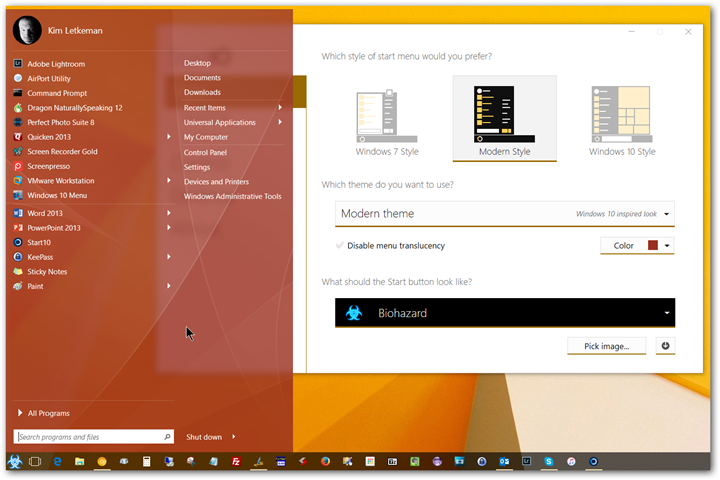This screenshot has height=480, width=720.
Task: Open the Start10 taskbar icon
Action: coord(593,462)
